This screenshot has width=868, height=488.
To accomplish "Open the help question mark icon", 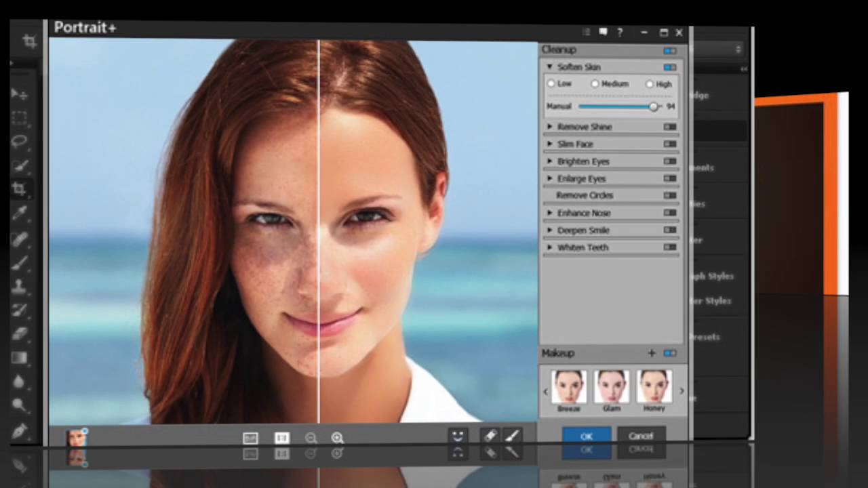I will [619, 33].
